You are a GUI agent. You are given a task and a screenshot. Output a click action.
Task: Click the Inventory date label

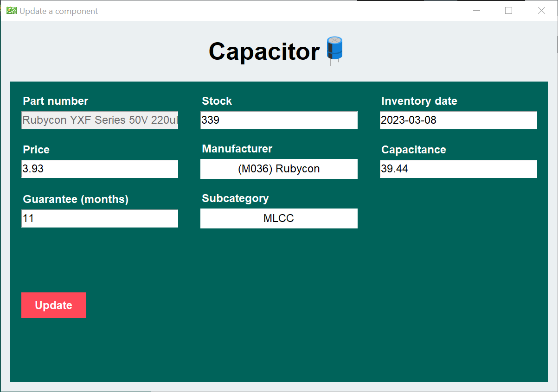tap(419, 101)
